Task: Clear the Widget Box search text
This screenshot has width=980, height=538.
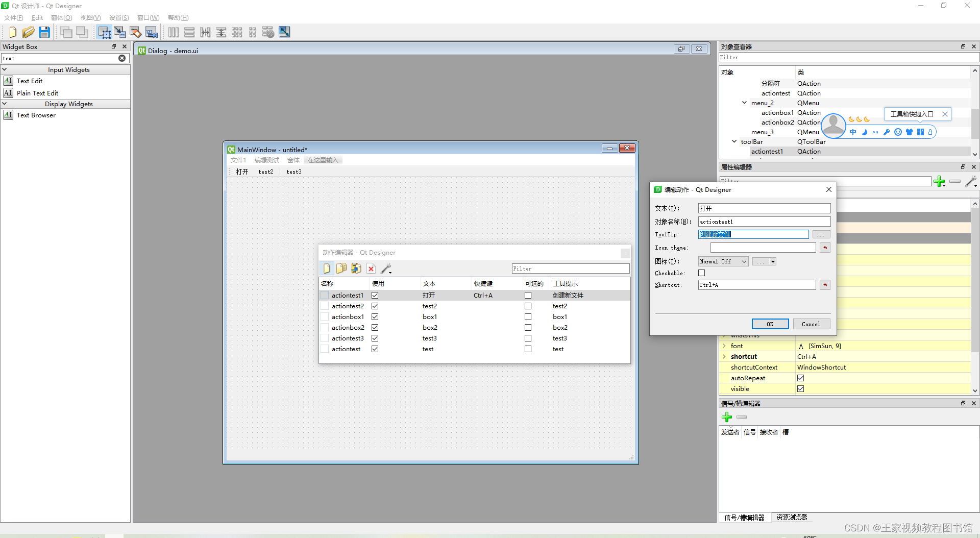Action: pos(122,58)
